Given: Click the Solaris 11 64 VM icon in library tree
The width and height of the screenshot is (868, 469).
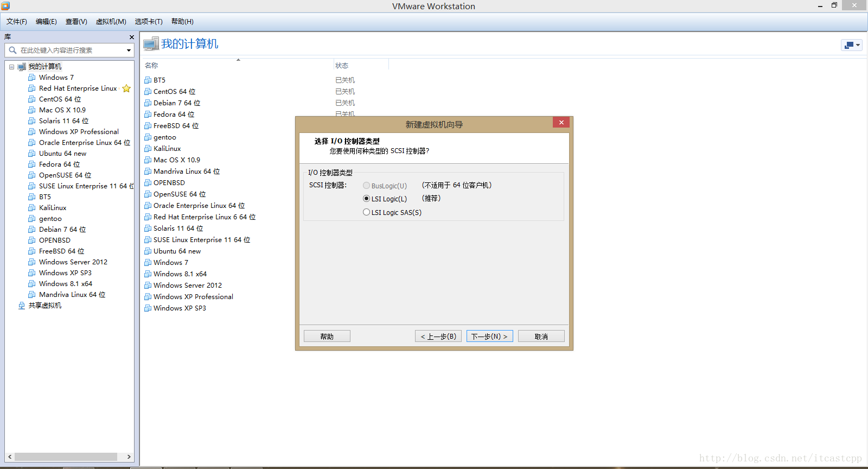Looking at the screenshot, I should point(32,121).
